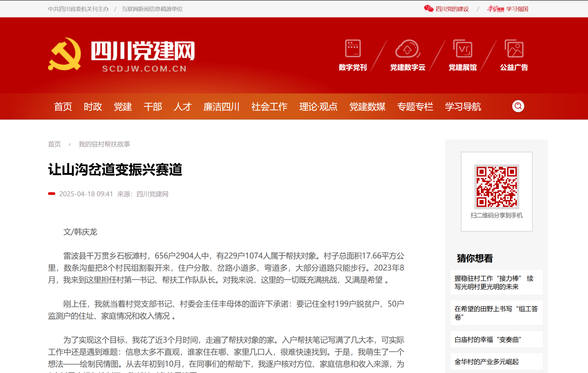Open recommended article 握稳驻村工作“接力棒”

pyautogui.click(x=496, y=282)
